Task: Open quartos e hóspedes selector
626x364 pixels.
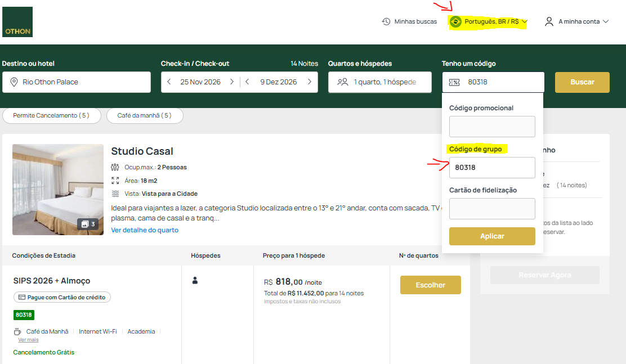Action: [379, 82]
